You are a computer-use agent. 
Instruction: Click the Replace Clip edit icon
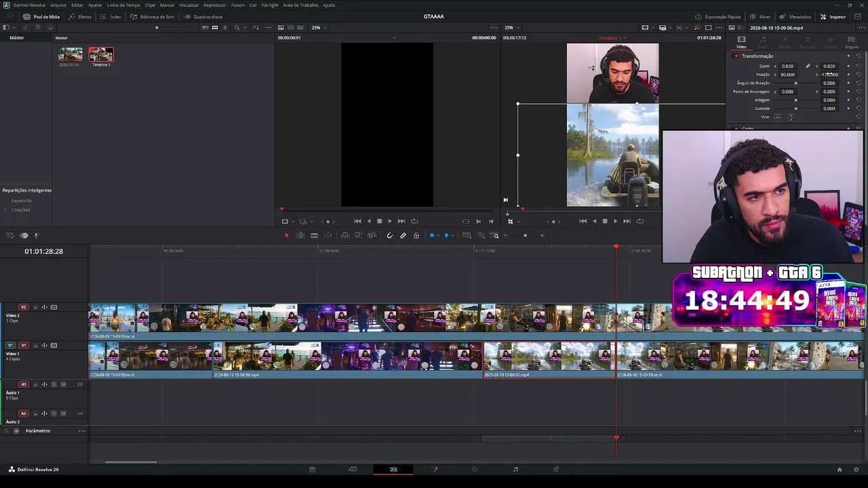372,235
